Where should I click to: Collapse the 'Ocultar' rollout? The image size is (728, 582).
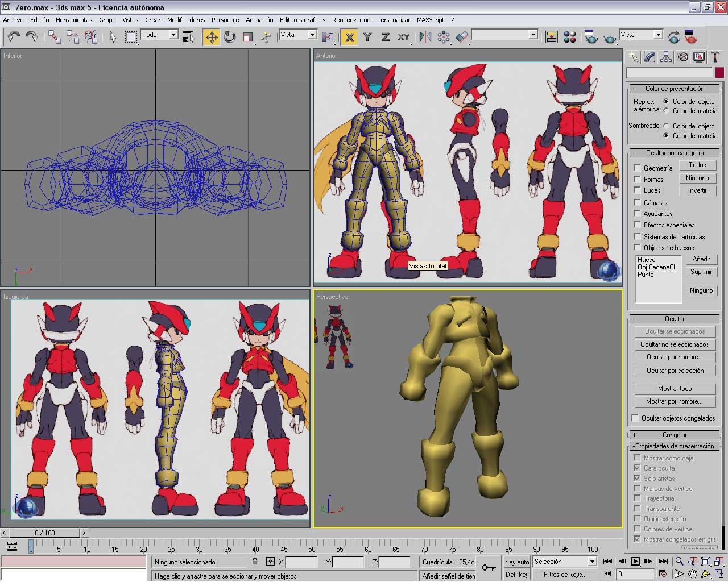point(675,319)
